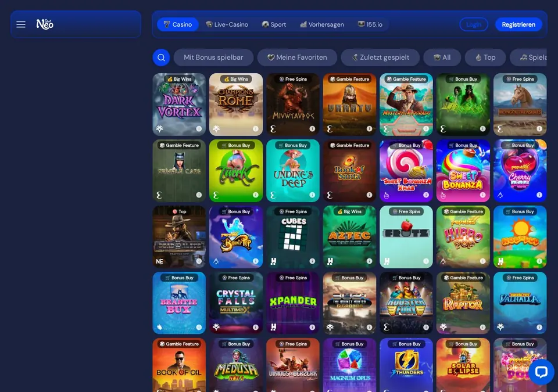
Task: Open the Frutz game thumbnail
Action: (x=406, y=237)
